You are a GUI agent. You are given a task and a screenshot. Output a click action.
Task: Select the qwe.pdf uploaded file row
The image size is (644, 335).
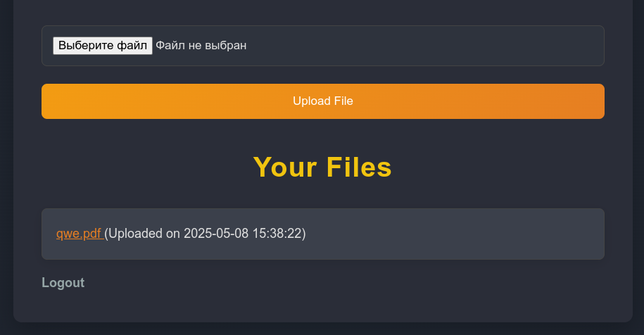click(323, 234)
